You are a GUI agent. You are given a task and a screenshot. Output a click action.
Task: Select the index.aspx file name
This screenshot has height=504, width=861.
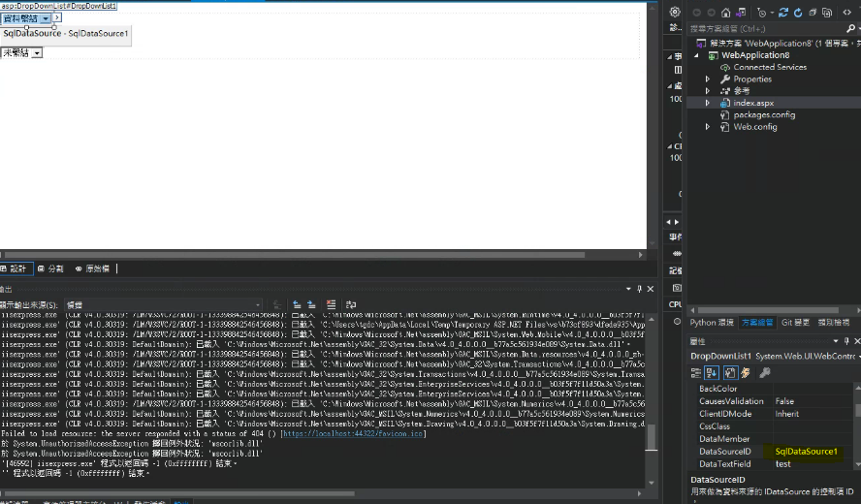(753, 103)
